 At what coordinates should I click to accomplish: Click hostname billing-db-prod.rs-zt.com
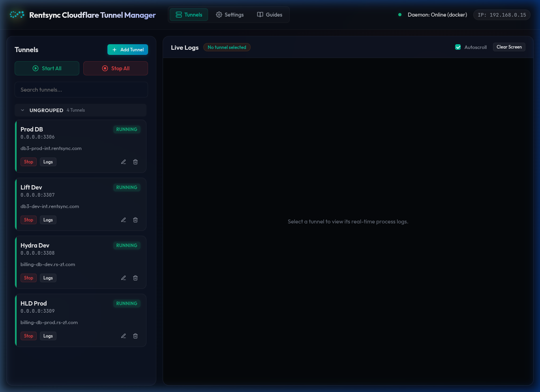(x=49, y=323)
